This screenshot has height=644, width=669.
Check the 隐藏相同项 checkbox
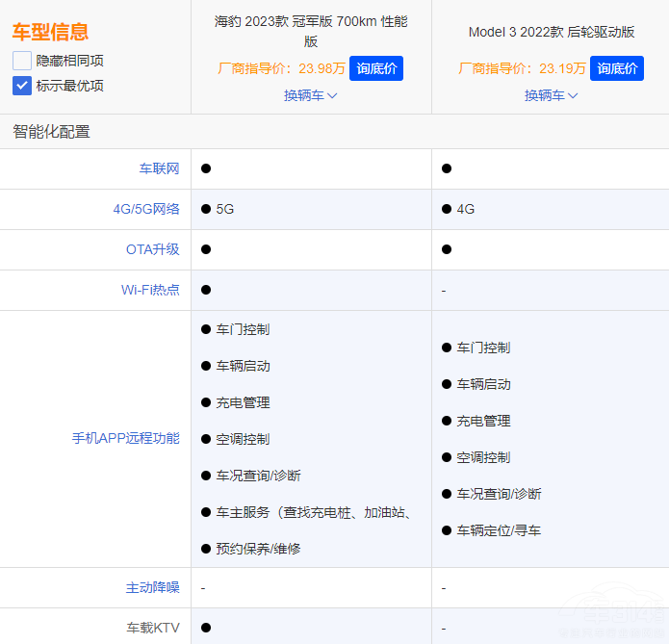click(22, 61)
